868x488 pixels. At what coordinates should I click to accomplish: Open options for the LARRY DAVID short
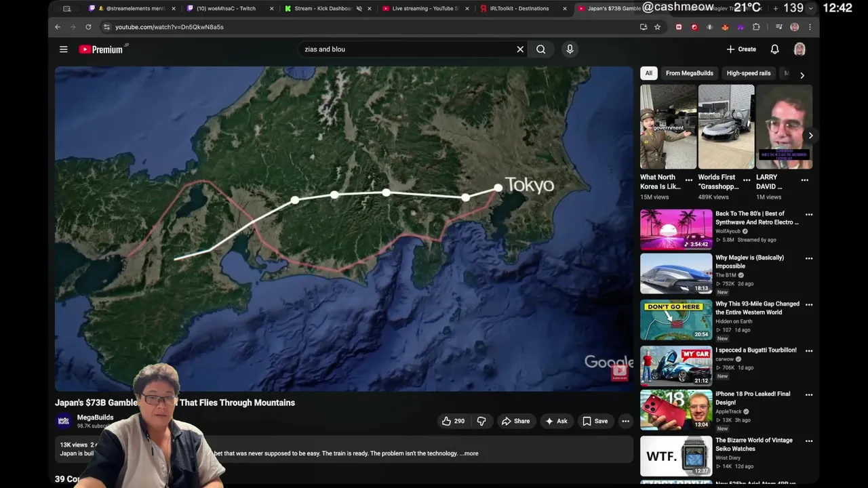pyautogui.click(x=805, y=180)
